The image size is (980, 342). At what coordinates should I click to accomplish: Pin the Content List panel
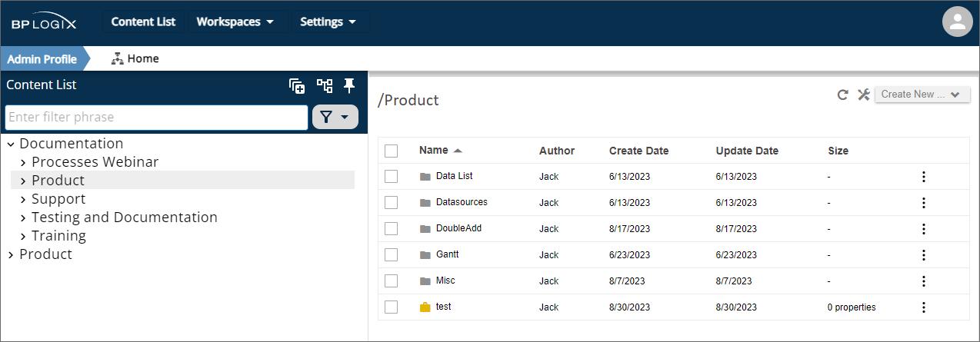pos(349,85)
